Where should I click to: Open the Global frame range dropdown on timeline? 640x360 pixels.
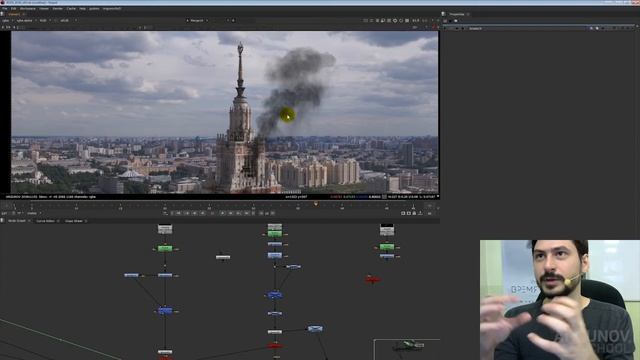click(x=33, y=213)
